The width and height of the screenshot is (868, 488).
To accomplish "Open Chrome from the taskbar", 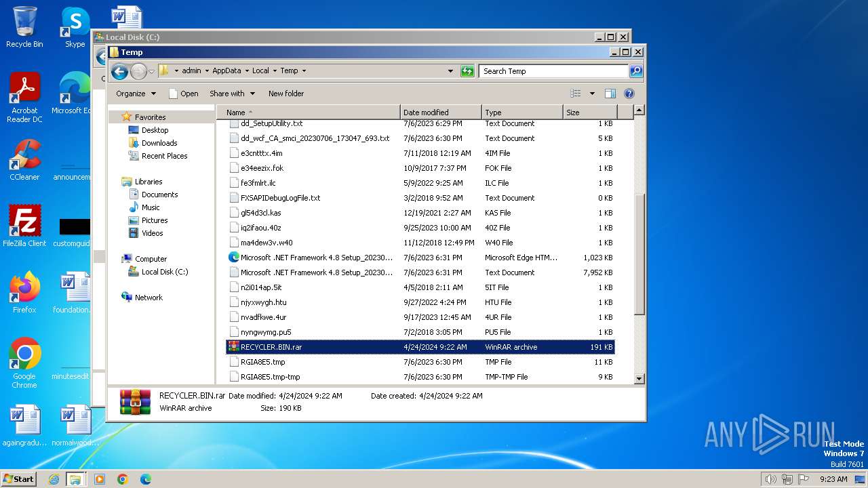I will (x=122, y=479).
